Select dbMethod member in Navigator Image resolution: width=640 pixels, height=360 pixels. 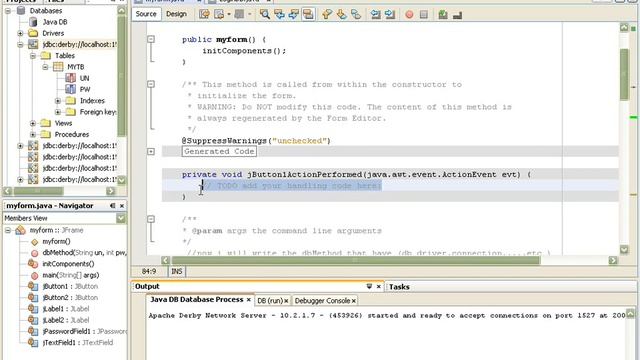click(84, 253)
